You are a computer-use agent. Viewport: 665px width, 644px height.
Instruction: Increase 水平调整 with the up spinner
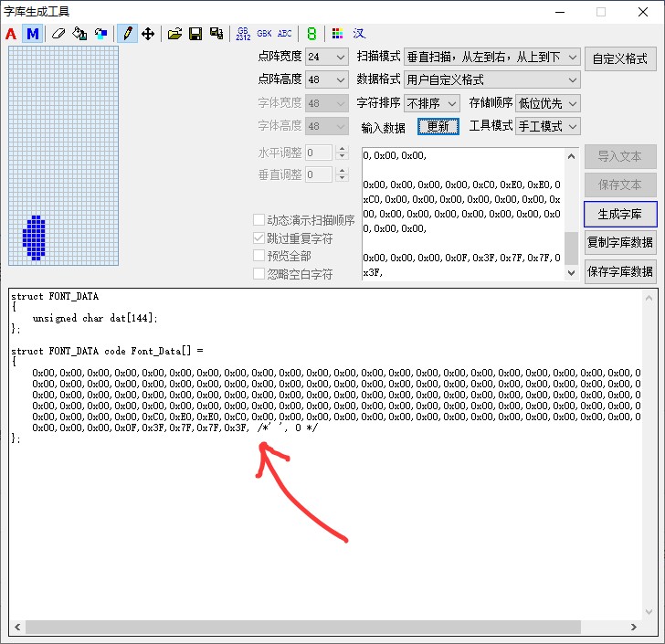point(342,149)
